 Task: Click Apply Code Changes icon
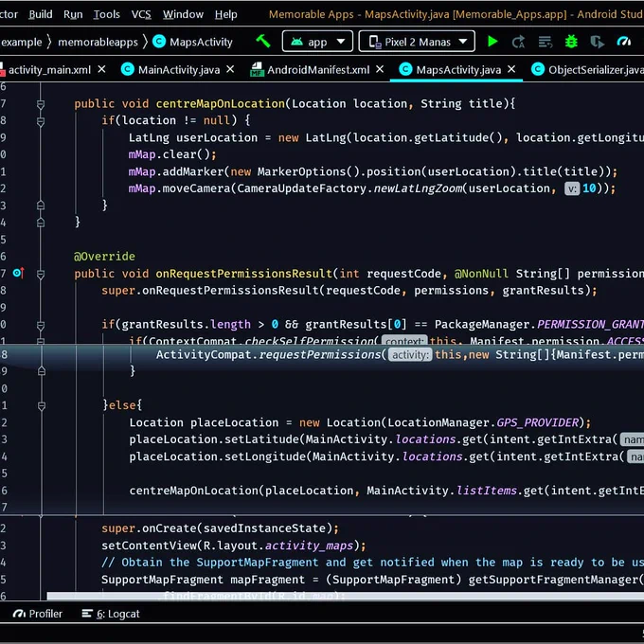pos(545,42)
